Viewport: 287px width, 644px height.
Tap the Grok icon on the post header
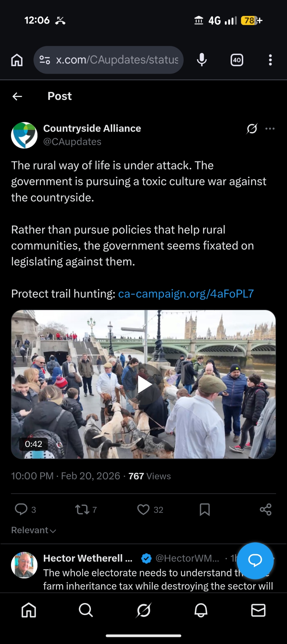[252, 128]
